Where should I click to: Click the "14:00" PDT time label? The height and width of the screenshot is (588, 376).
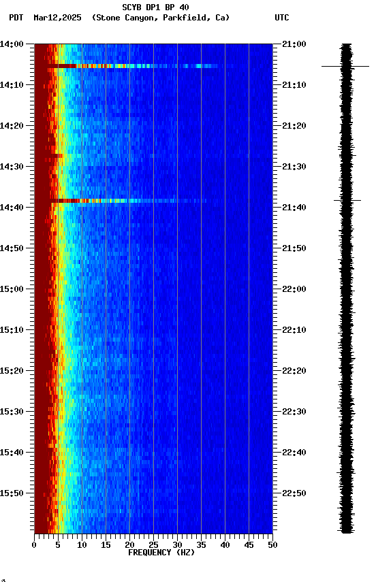pyautogui.click(x=12, y=44)
